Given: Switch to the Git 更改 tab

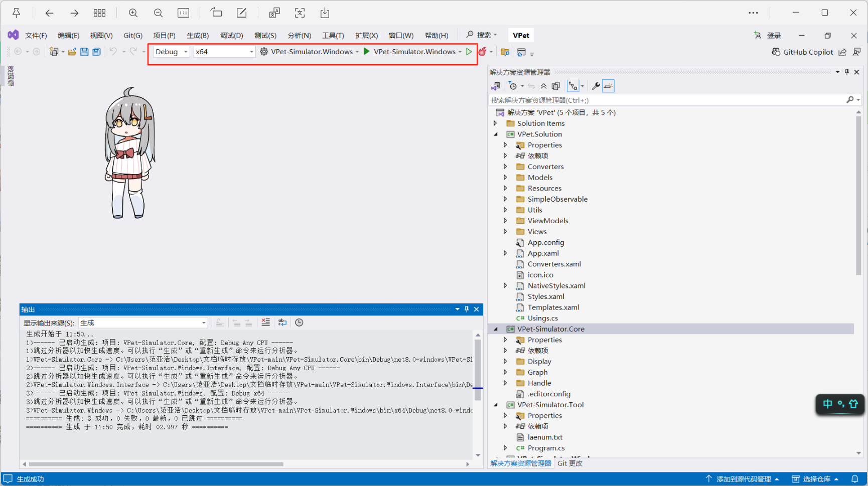Looking at the screenshot, I should [570, 463].
